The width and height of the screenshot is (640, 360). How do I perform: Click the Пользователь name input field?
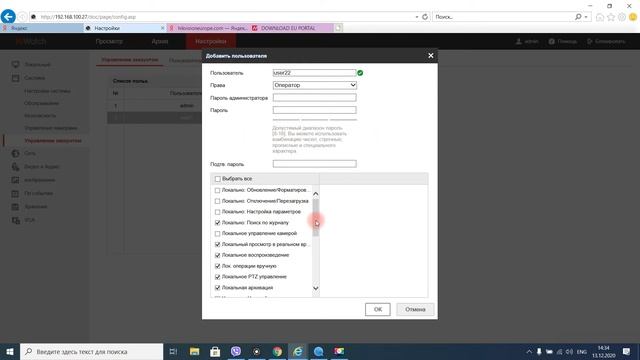coord(315,73)
